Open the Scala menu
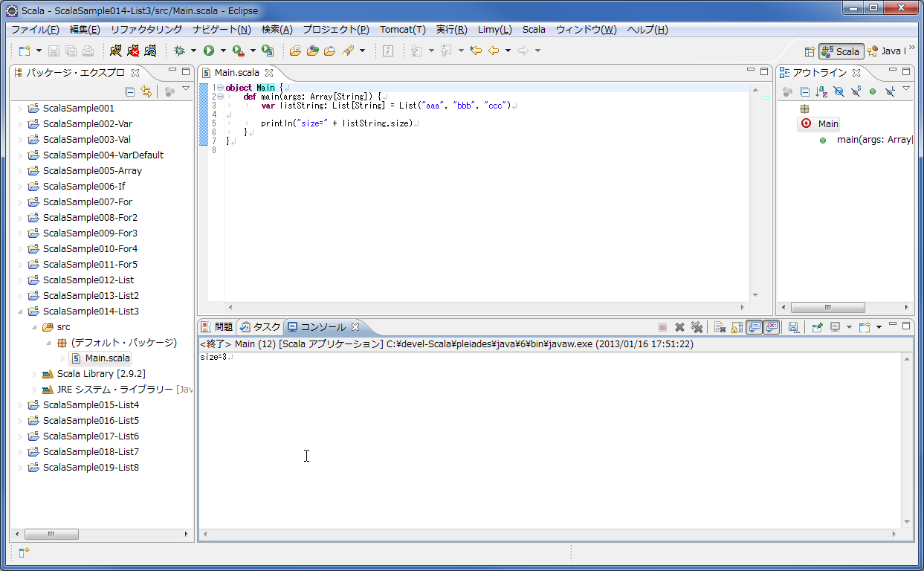The height and width of the screenshot is (571, 924). coord(534,30)
